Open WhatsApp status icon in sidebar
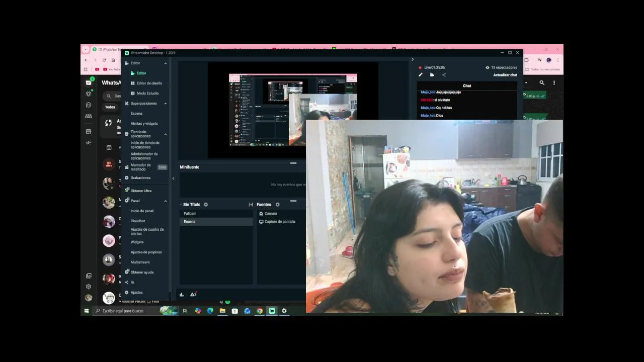This screenshot has width=644, height=362. point(89,94)
